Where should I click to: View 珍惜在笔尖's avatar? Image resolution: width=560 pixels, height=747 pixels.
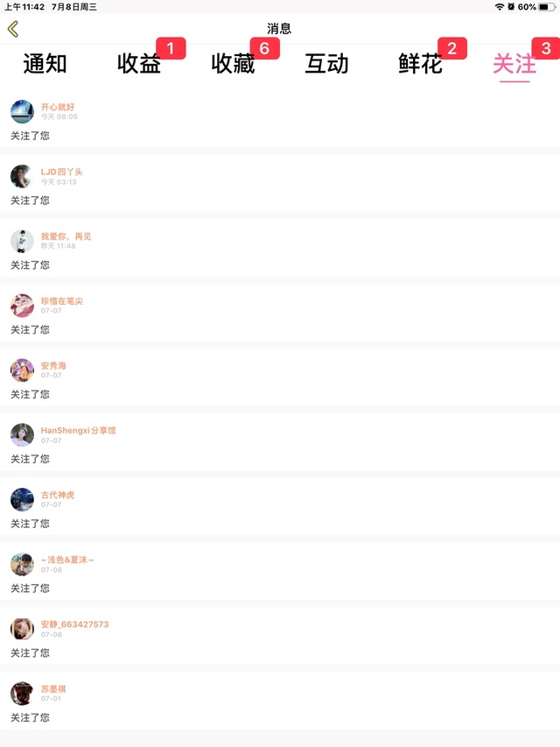click(22, 306)
